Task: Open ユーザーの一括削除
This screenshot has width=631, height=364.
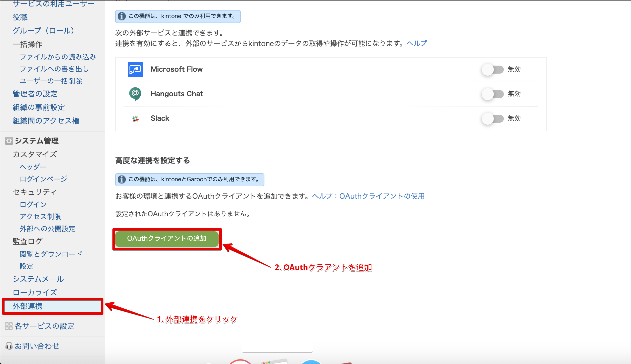Action: click(x=51, y=81)
